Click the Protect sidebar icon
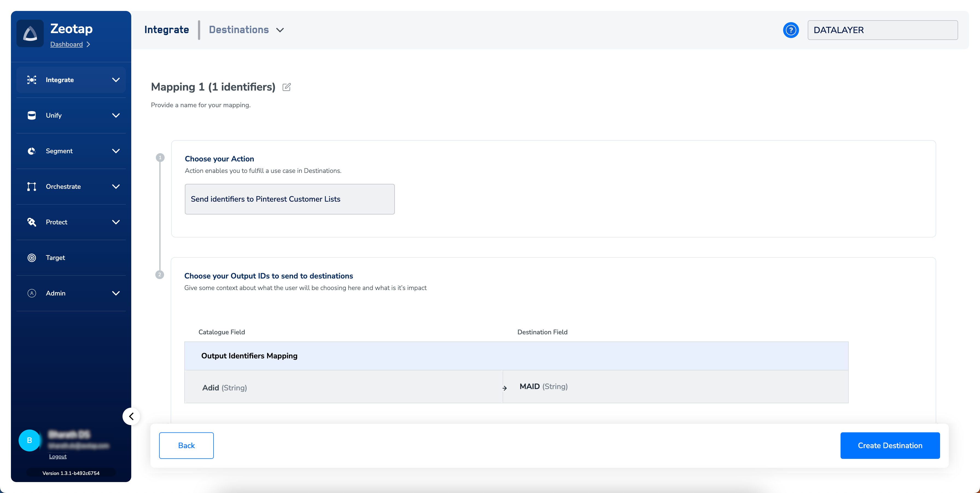 click(x=31, y=222)
